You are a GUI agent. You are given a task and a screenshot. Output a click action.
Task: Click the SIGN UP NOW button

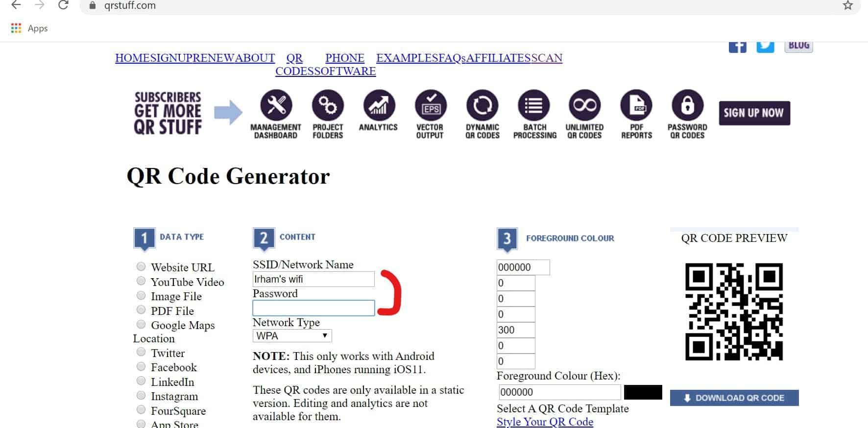click(754, 113)
